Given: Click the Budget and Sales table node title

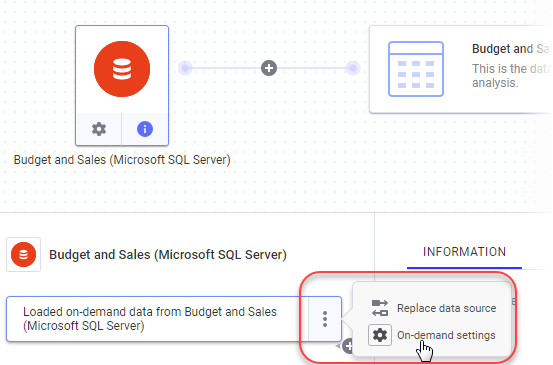Looking at the screenshot, I should point(512,49).
